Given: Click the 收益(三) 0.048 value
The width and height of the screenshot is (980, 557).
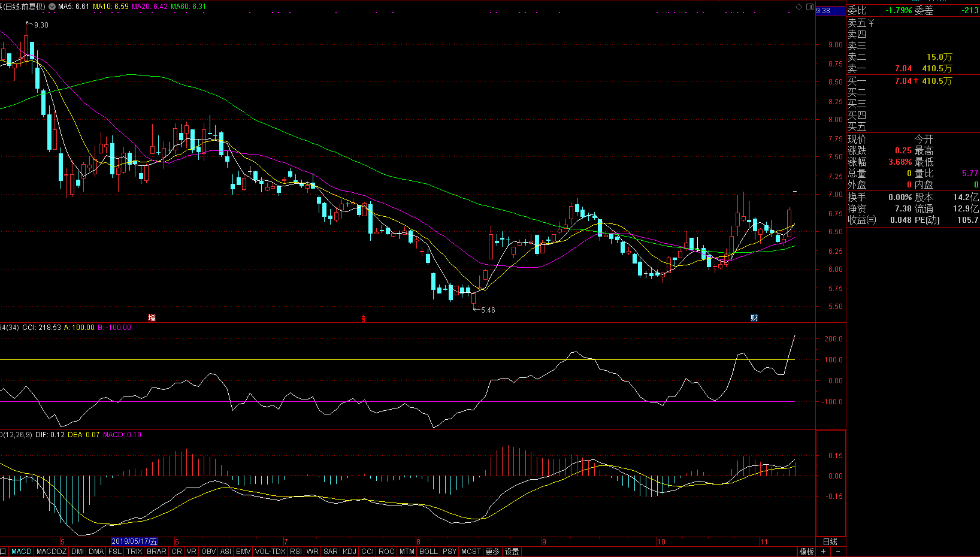Looking at the screenshot, I should (x=901, y=220).
